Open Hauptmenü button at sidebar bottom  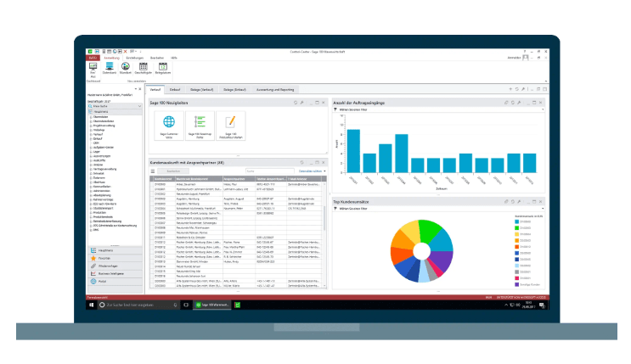[x=115, y=250]
